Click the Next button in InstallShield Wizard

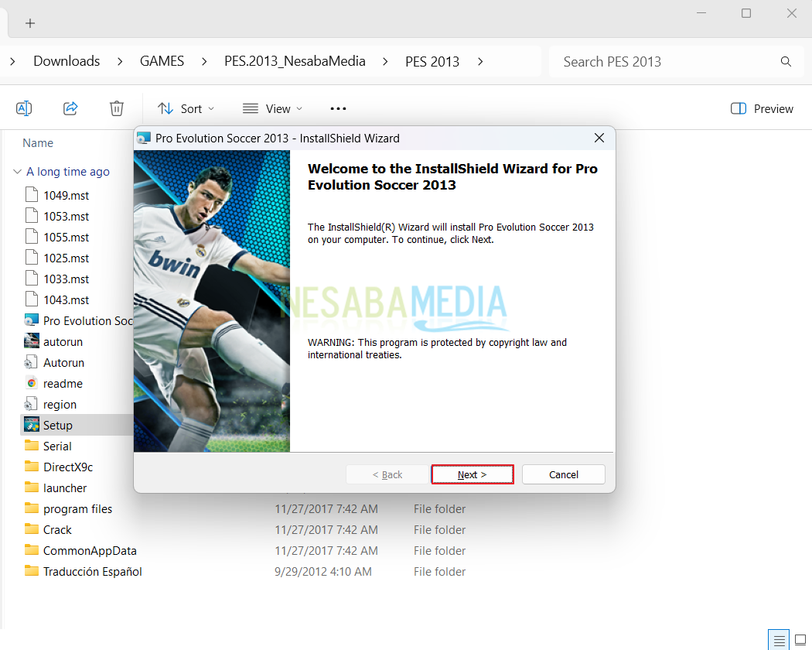coord(473,474)
